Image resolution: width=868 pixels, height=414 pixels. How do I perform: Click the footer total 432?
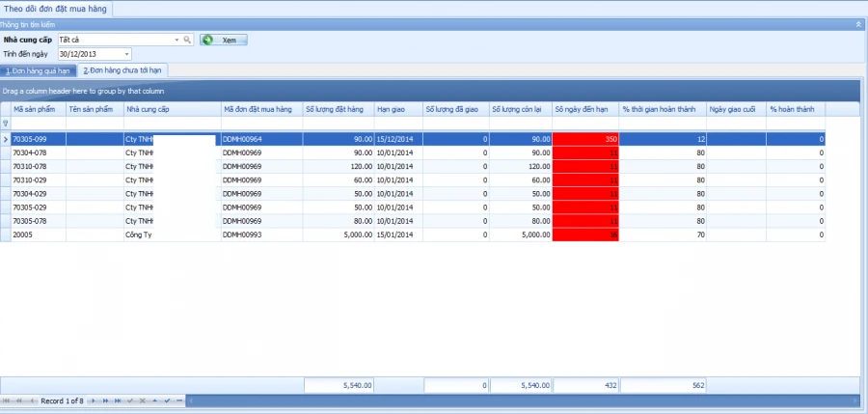585,385
